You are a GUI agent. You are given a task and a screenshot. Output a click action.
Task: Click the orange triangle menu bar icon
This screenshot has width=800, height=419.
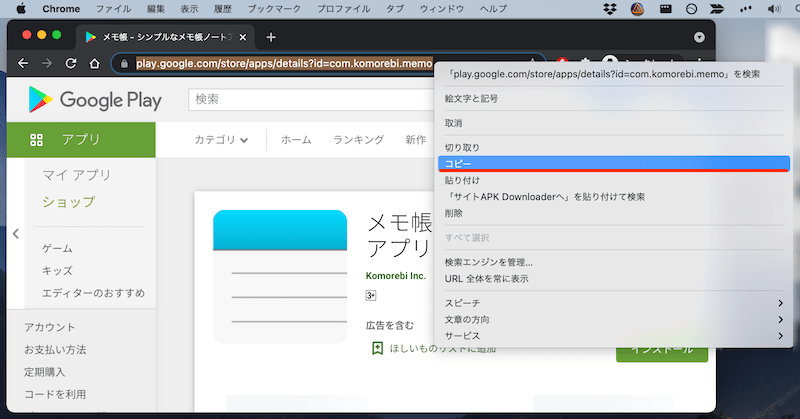(637, 9)
